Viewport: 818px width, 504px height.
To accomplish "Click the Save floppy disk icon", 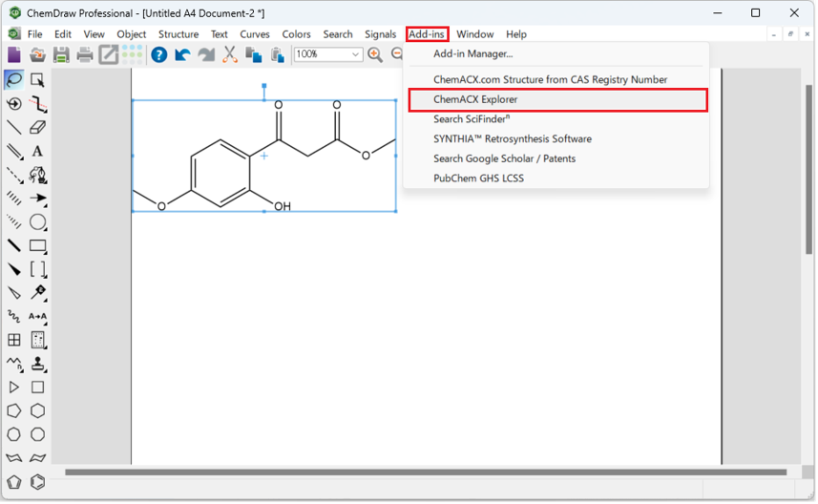I will [x=61, y=54].
